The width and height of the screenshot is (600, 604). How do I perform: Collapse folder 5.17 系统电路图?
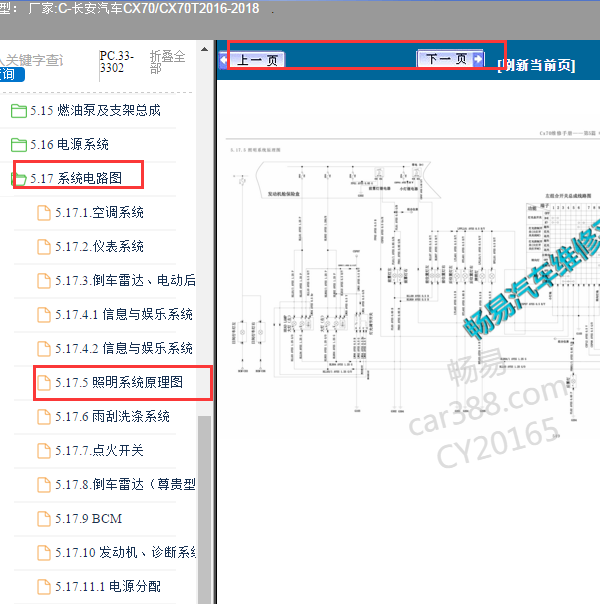tap(76, 178)
